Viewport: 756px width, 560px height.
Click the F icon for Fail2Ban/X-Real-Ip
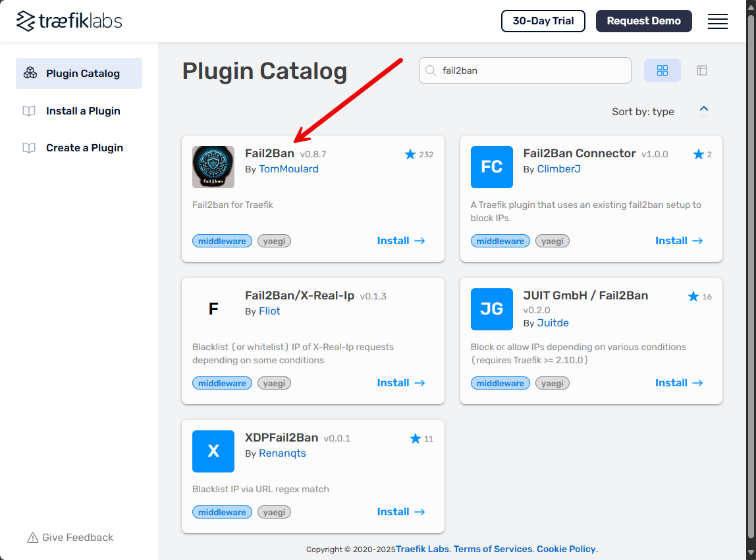click(x=213, y=309)
